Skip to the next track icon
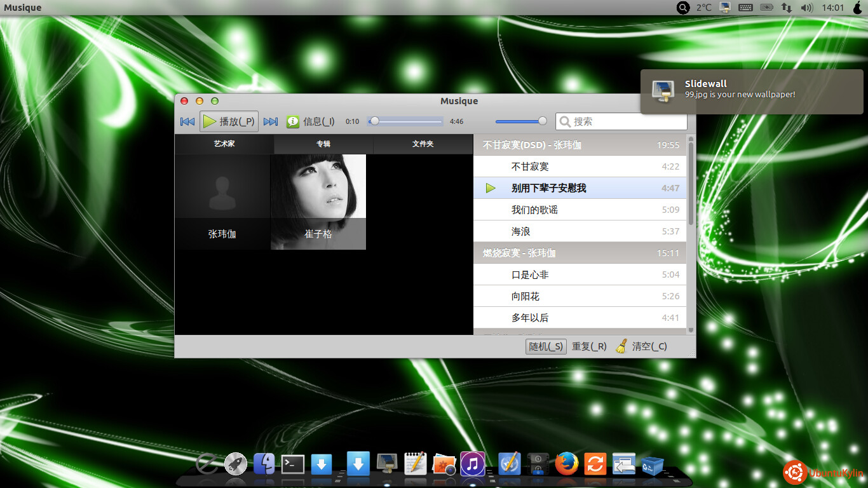This screenshot has width=868, height=488. point(271,121)
